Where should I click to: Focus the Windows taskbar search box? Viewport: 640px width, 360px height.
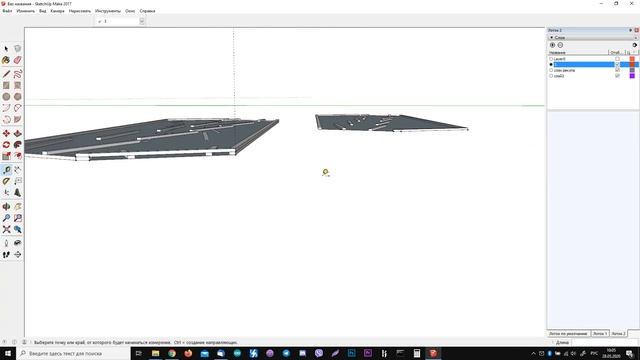point(73,353)
